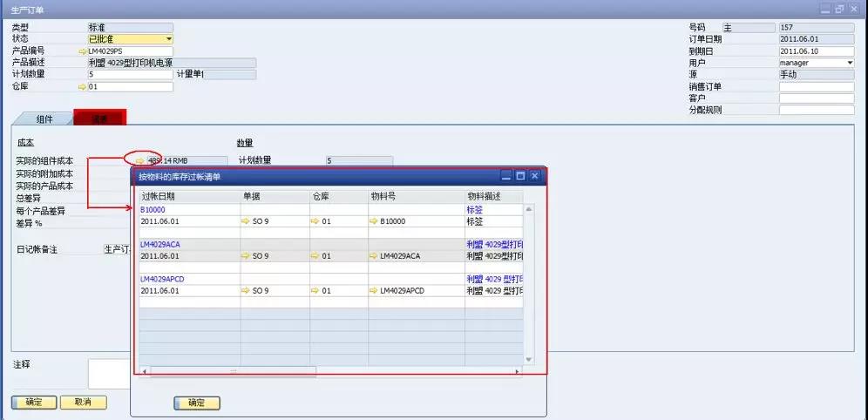
Task: Open the 状态 status dropdown
Action: (x=168, y=39)
